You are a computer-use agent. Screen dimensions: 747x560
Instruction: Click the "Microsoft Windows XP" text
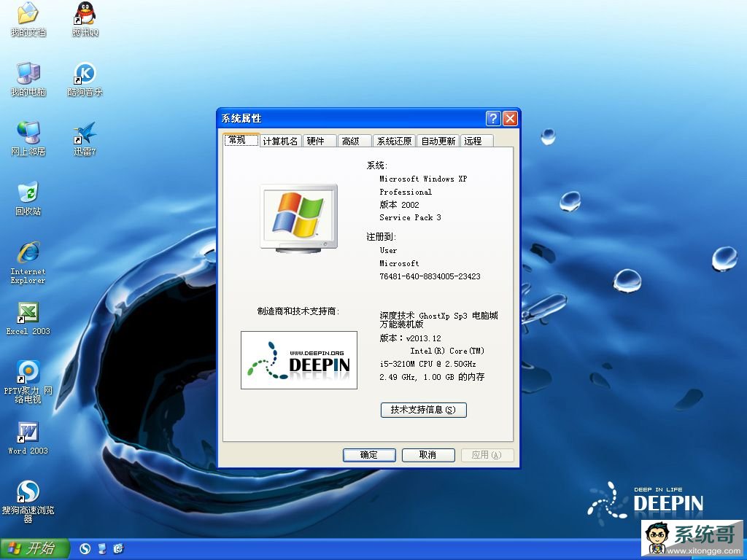[423, 179]
